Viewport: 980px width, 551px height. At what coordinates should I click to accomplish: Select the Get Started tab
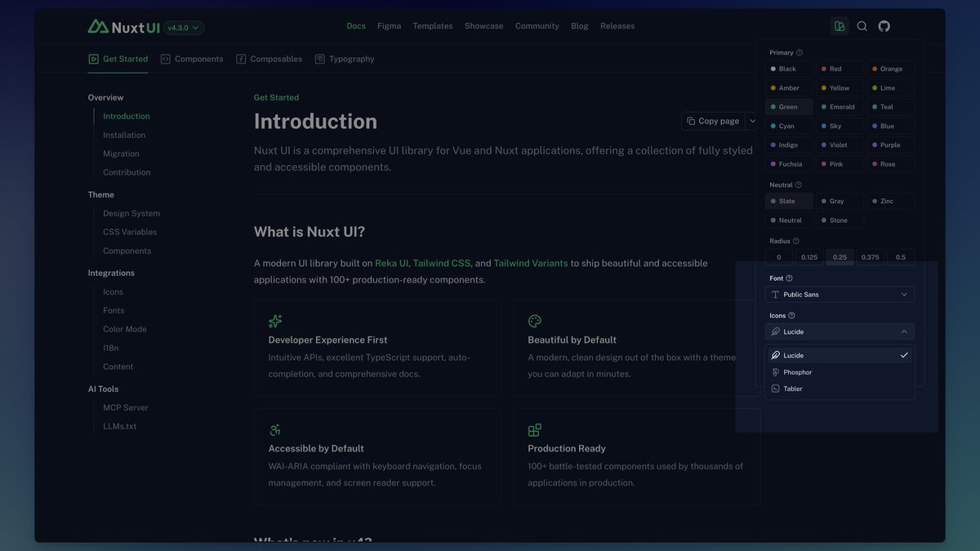click(x=118, y=59)
